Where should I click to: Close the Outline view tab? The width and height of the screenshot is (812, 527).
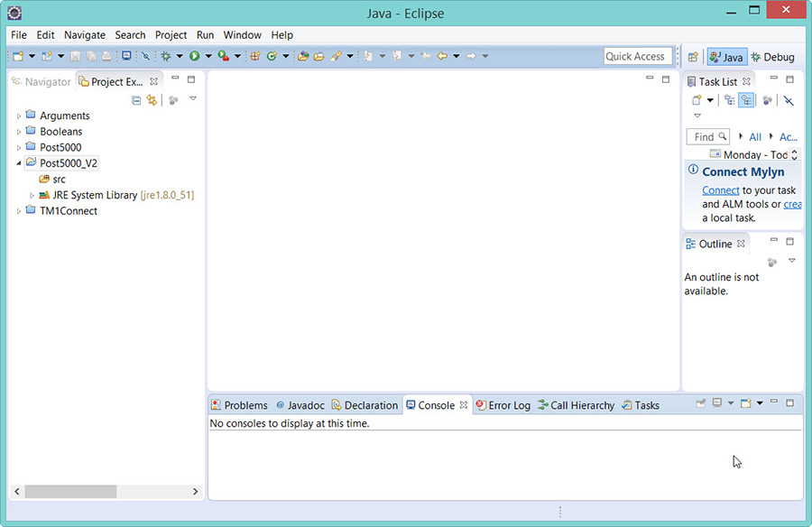pyautogui.click(x=741, y=243)
